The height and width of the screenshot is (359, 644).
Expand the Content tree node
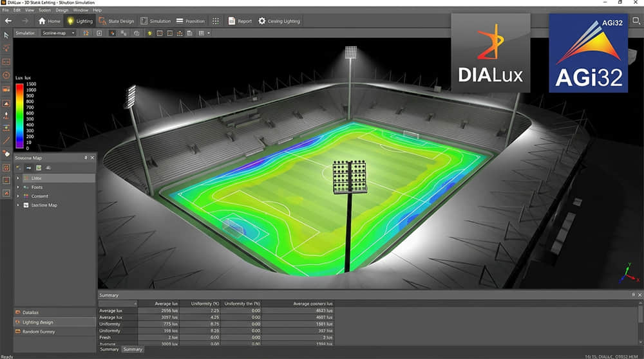coord(17,196)
